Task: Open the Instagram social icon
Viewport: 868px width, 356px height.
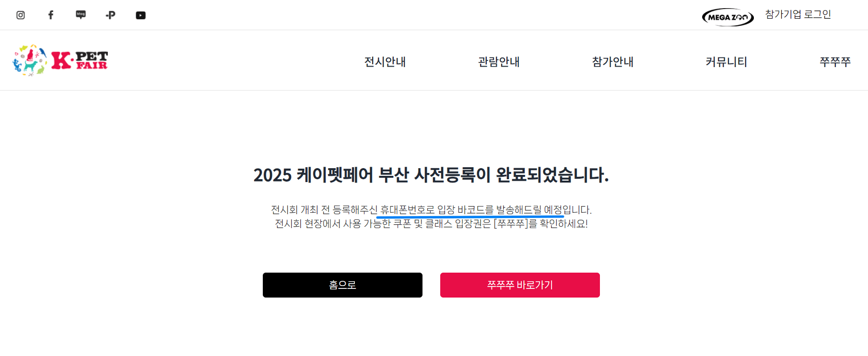Action: click(x=21, y=15)
